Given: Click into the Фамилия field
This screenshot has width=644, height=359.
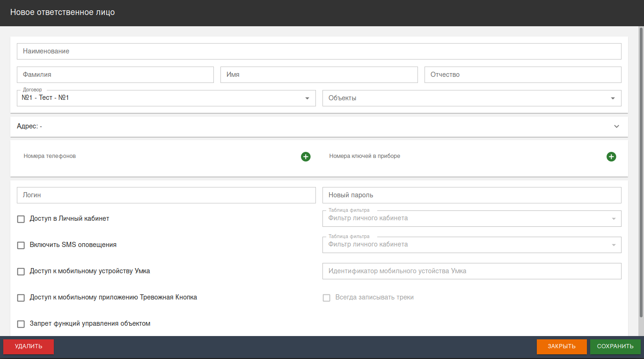Looking at the screenshot, I should click(115, 75).
